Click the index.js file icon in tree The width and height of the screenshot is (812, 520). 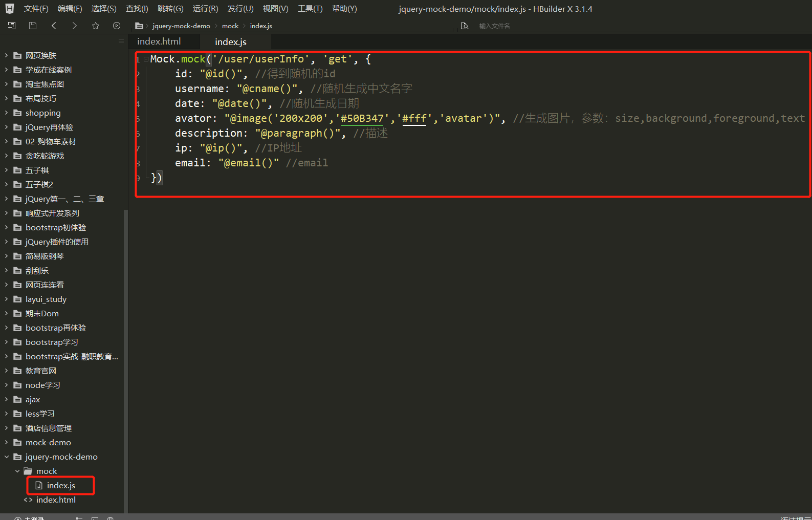pos(39,485)
